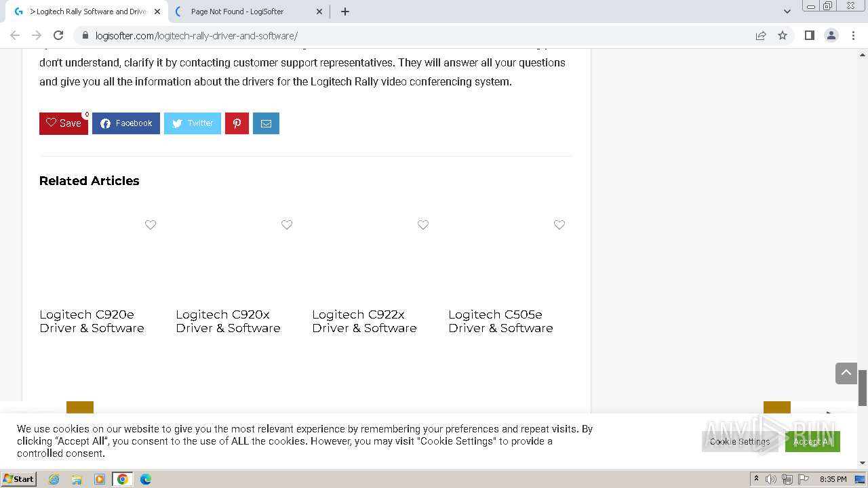Close the Page Not Found tab
The image size is (868, 488).
point(319,12)
